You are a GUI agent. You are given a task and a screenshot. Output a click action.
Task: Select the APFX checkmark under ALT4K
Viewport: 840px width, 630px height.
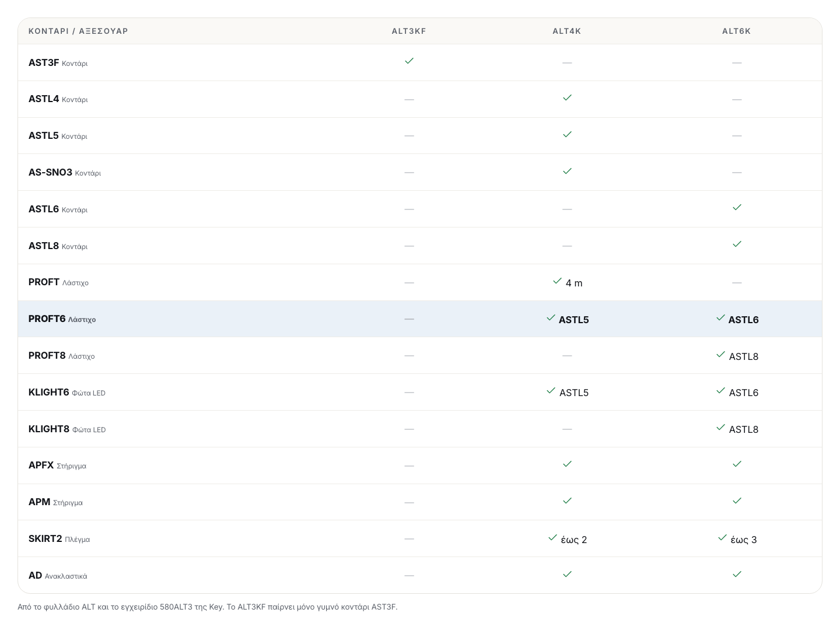pos(567,464)
